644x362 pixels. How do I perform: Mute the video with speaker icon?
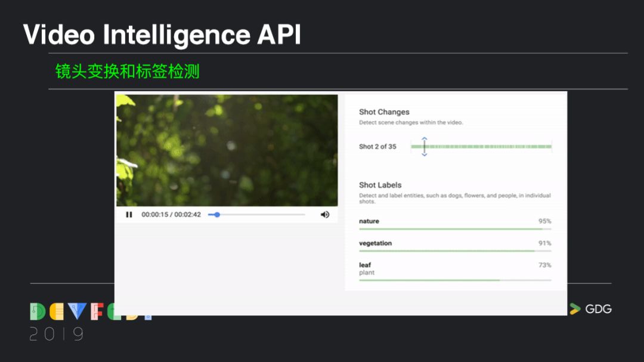(325, 215)
